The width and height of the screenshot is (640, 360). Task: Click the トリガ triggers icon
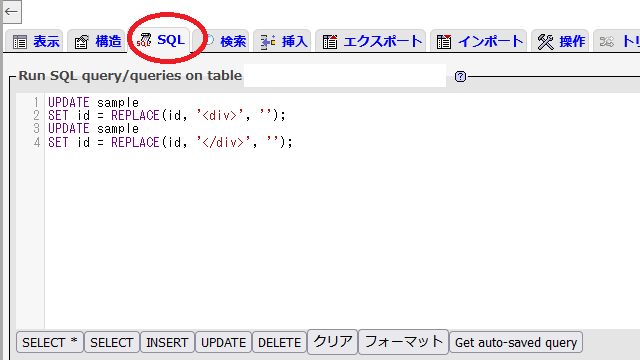coord(607,42)
